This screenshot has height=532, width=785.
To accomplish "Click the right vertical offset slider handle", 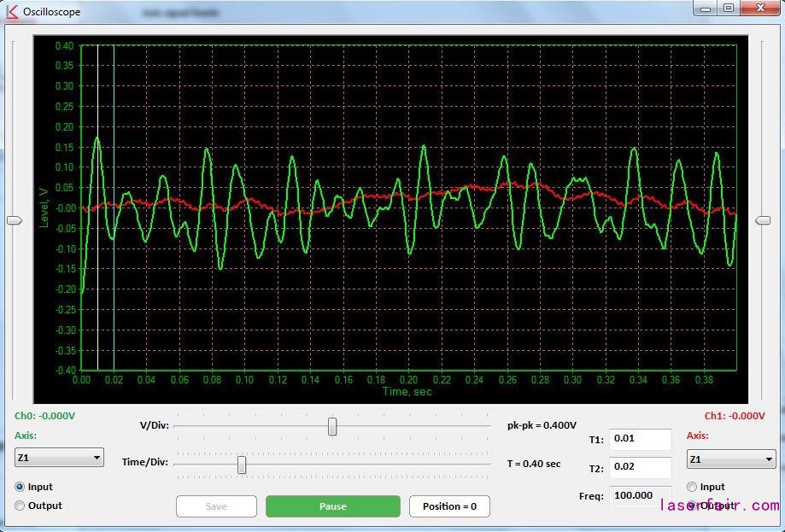I will (x=763, y=220).
